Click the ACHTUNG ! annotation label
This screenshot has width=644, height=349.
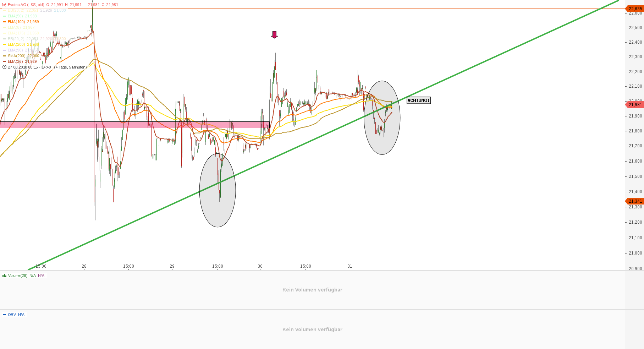coord(418,100)
